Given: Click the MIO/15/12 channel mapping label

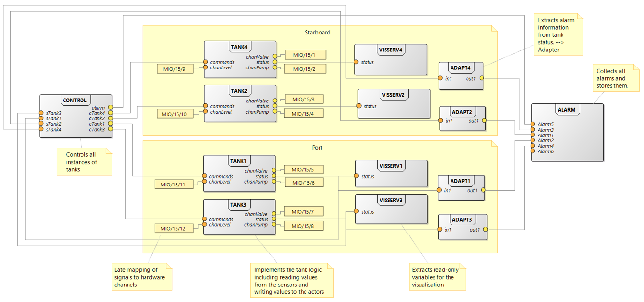Looking at the screenshot, I should click(x=173, y=228).
